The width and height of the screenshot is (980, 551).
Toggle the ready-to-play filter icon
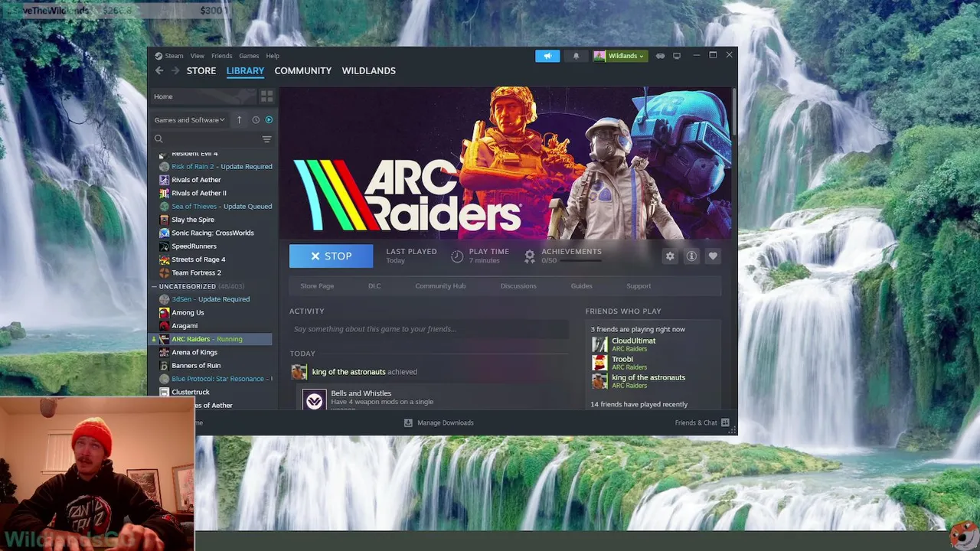269,120
